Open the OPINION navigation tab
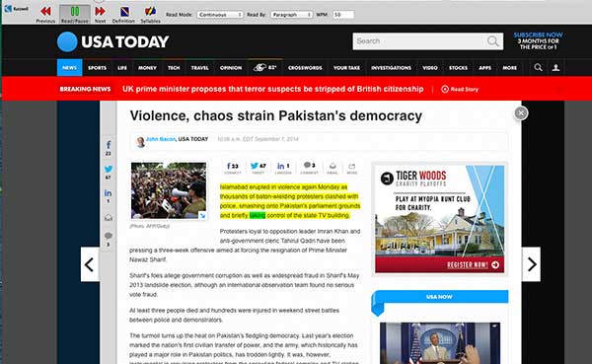The height and width of the screenshot is (364, 592). [231, 68]
